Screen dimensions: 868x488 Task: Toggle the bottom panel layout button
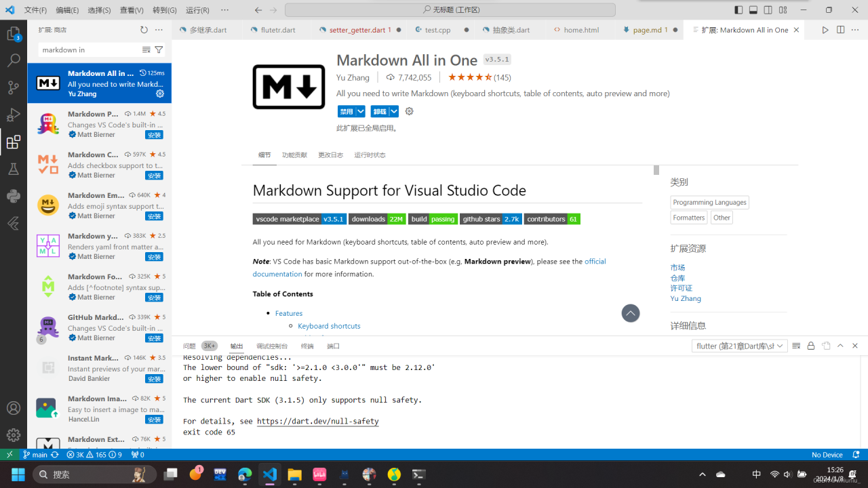coord(753,10)
